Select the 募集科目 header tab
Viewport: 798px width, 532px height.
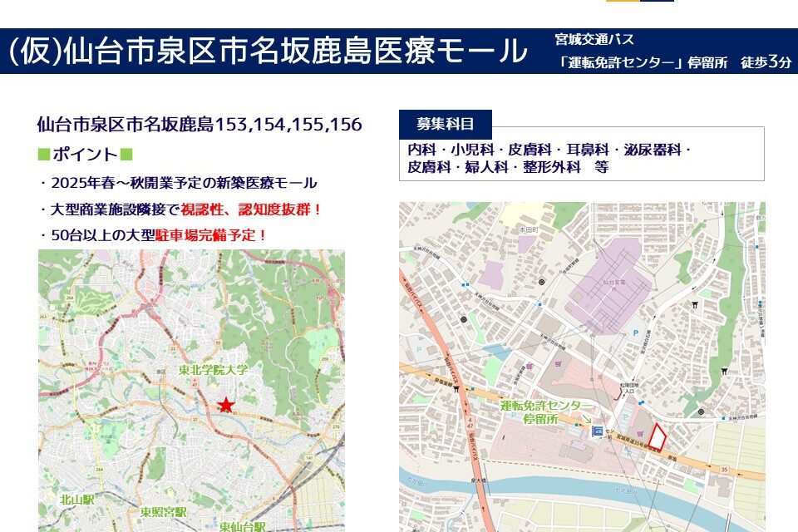tap(446, 125)
